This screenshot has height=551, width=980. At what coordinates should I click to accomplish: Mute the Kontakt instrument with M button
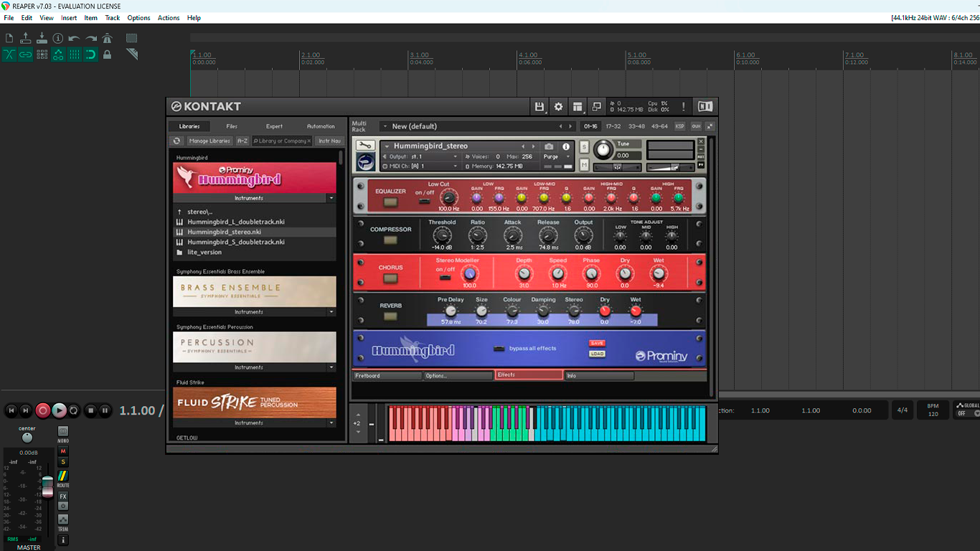tap(584, 165)
